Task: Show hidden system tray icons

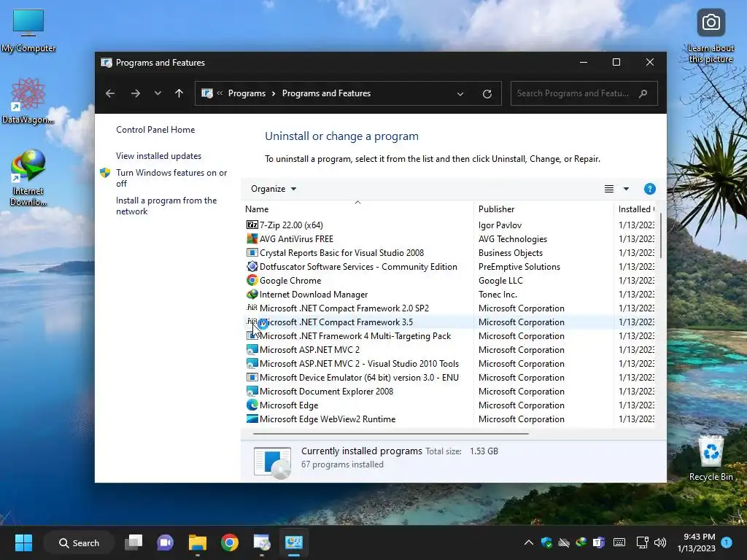Action: point(528,542)
